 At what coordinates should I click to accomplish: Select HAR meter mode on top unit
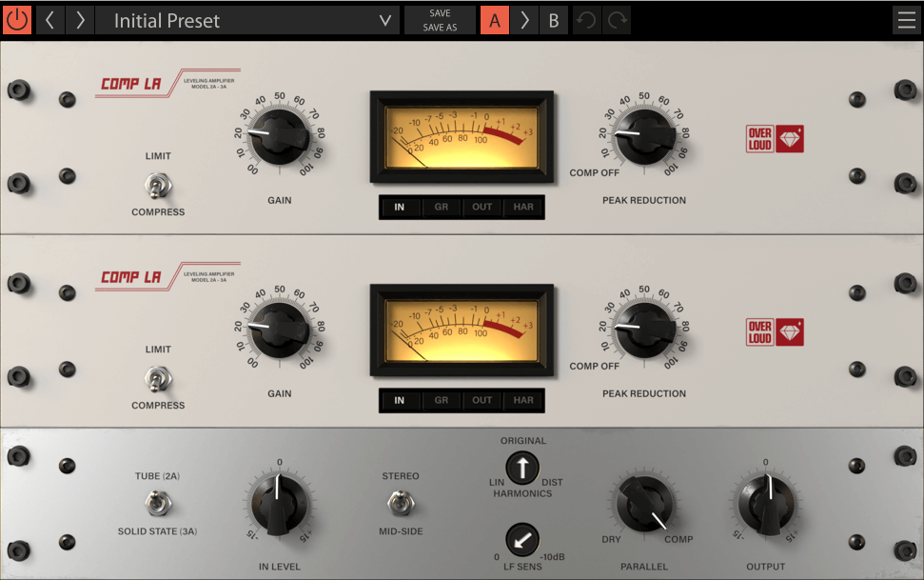click(523, 207)
